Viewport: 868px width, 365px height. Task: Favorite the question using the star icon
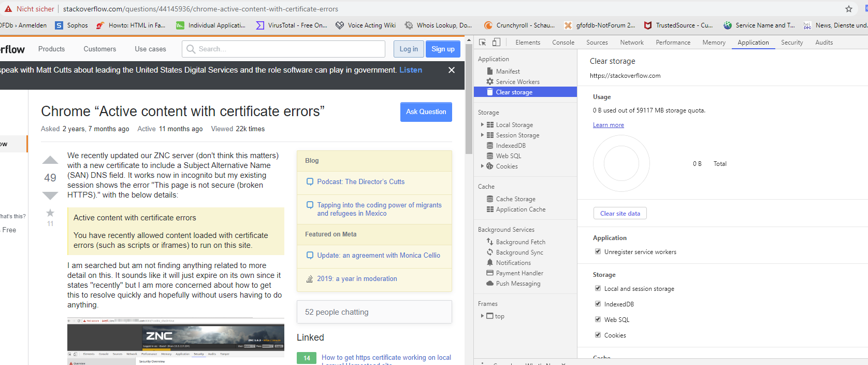pos(50,213)
